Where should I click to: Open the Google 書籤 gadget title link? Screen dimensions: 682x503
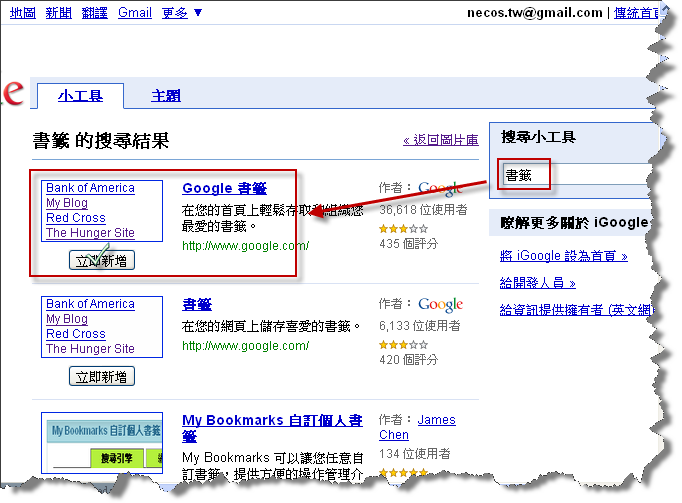point(224,188)
